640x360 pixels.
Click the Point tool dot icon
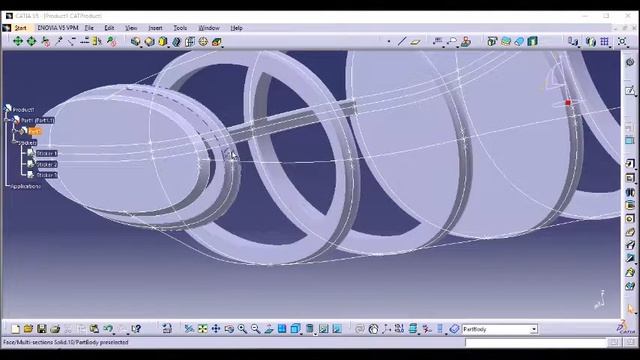tap(389, 42)
